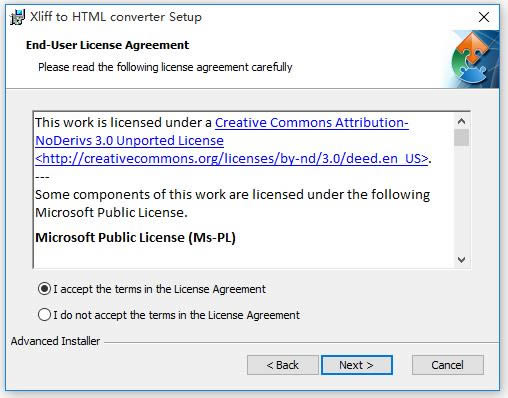Open the creativecommons.org deed URL link
508x398 pixels.
(x=232, y=159)
